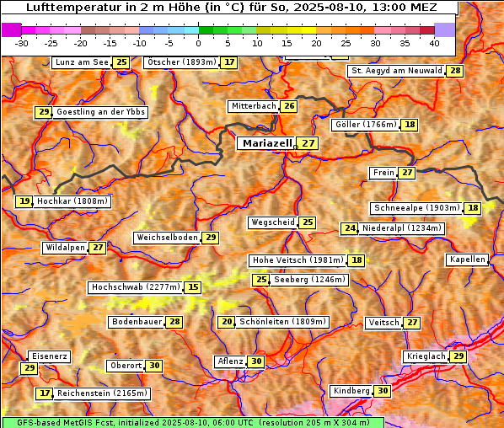This screenshot has width=504, height=428.
Task: Click the Aflenz label
Action: (230, 361)
